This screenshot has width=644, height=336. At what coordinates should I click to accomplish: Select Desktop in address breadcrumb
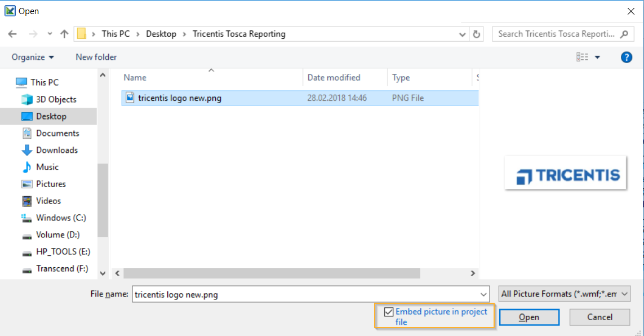[x=161, y=34]
